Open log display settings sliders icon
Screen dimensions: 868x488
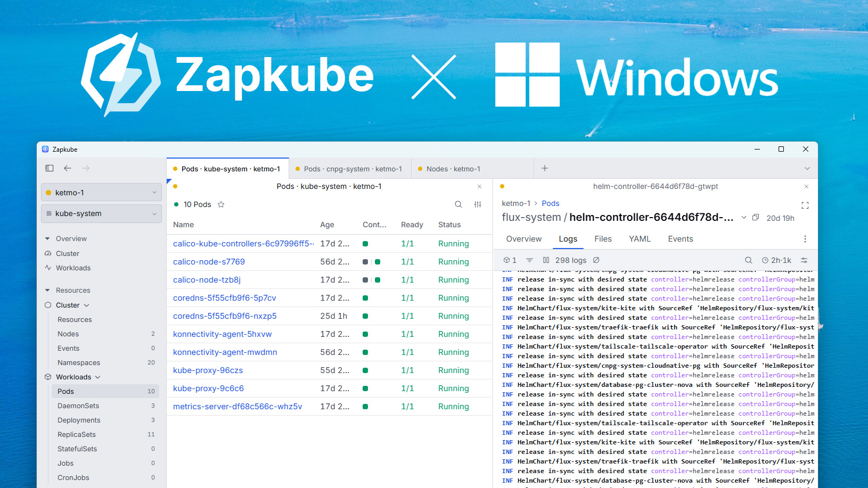pos(804,260)
